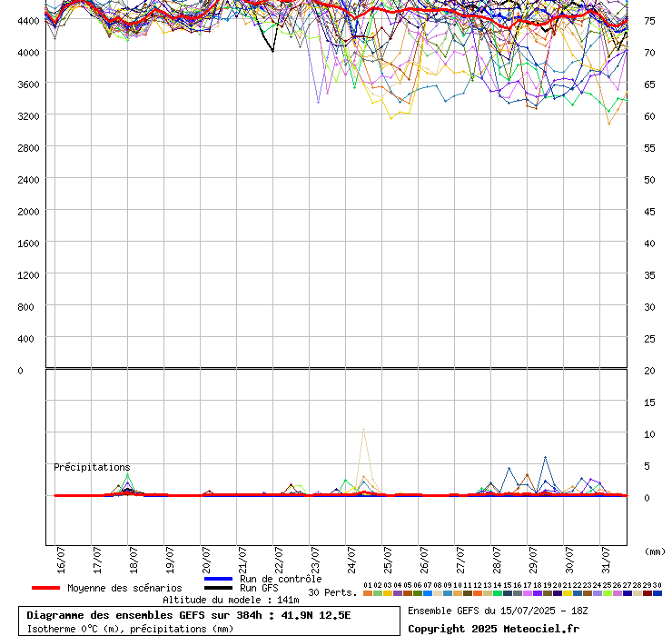
Task: Click the beige precipitation peak on 24/07
Action: point(363,429)
